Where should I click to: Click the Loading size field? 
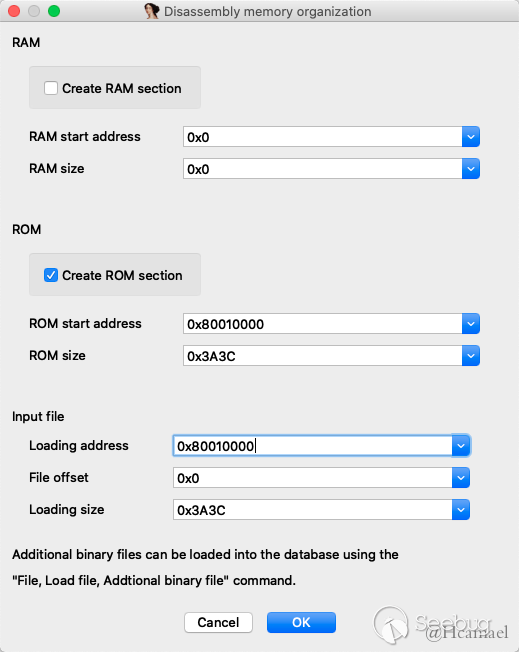click(x=313, y=510)
